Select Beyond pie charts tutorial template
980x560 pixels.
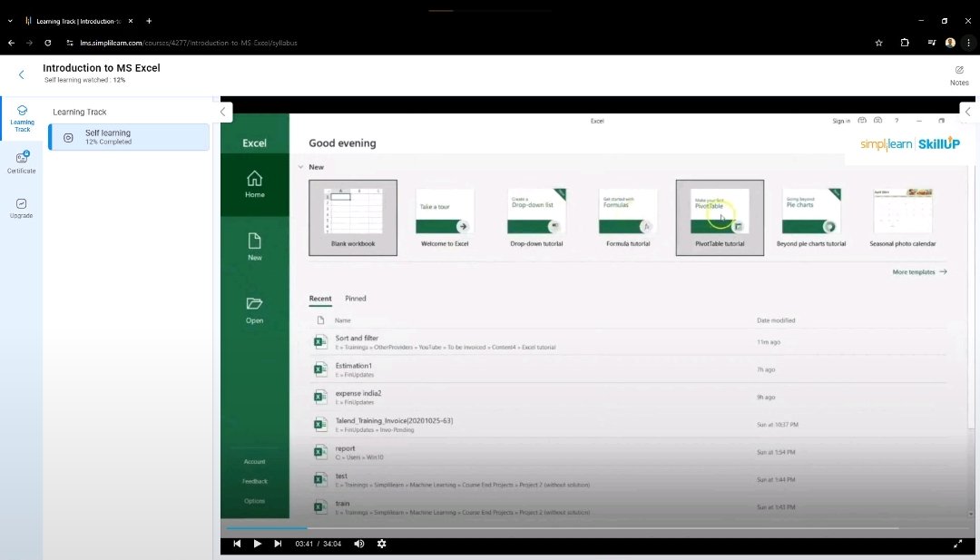[811, 218]
